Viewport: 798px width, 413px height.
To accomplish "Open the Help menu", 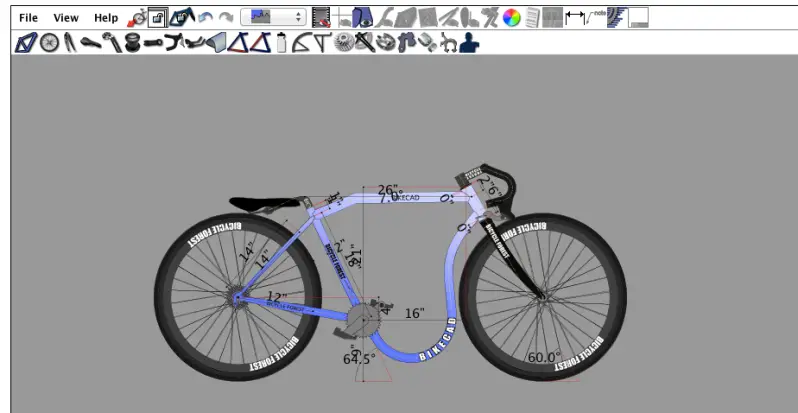I will click(106, 18).
